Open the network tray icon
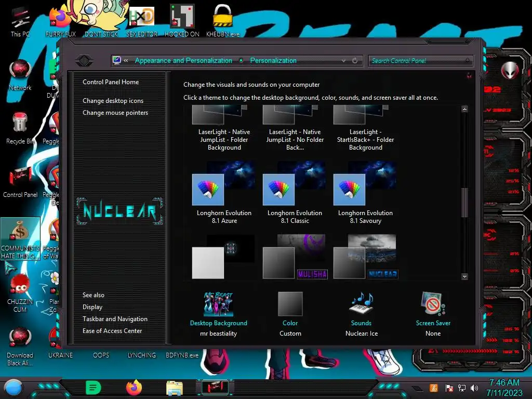Viewport: 532px width, 399px height. click(462, 388)
